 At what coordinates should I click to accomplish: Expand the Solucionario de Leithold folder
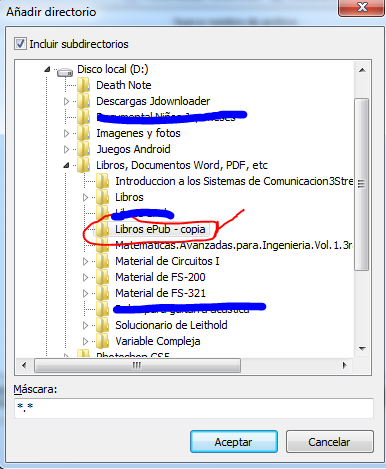(x=85, y=325)
